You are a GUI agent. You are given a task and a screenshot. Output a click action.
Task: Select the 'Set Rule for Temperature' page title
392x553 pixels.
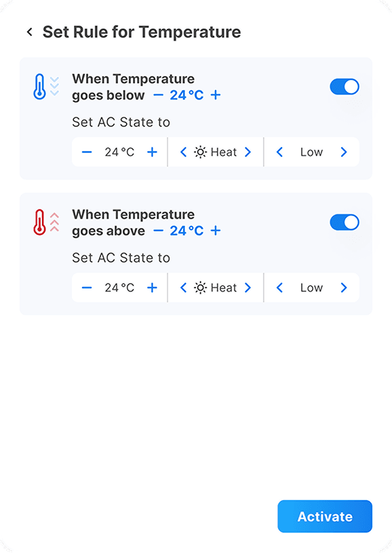142,31
